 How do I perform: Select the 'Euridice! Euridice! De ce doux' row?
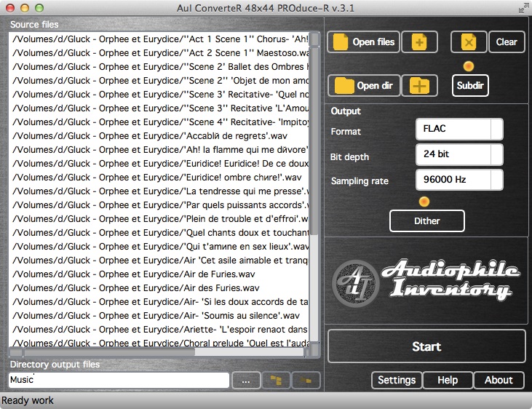[x=159, y=164]
